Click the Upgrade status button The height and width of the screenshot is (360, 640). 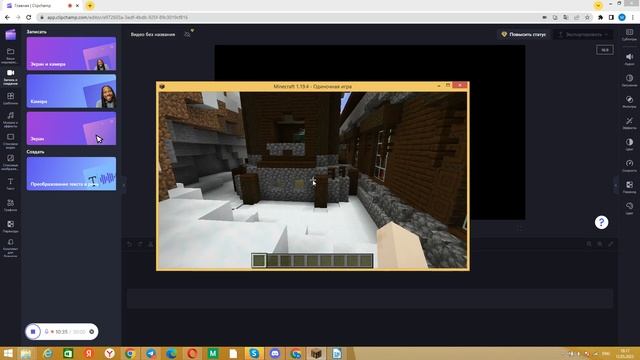(524, 34)
